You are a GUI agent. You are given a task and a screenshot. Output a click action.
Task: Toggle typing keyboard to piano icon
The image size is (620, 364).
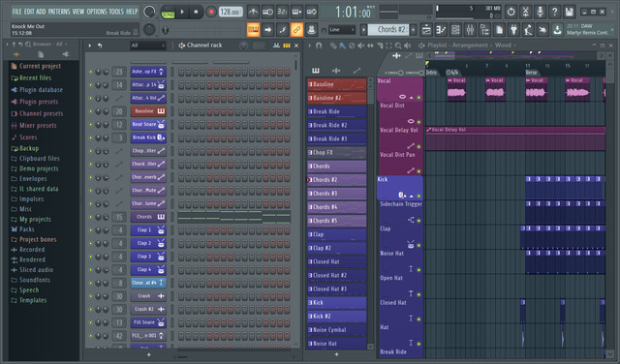(253, 29)
